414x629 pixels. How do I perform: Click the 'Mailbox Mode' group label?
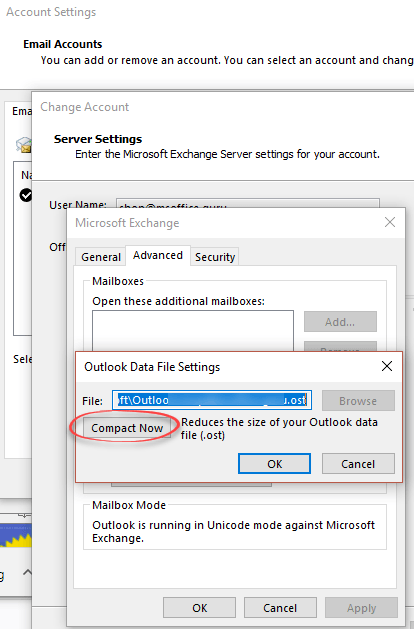(129, 505)
